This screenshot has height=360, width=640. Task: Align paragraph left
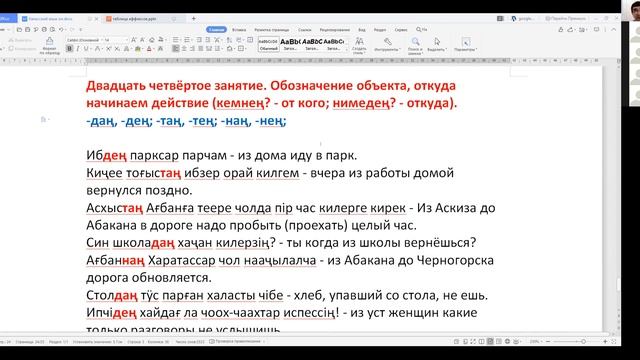point(176,49)
